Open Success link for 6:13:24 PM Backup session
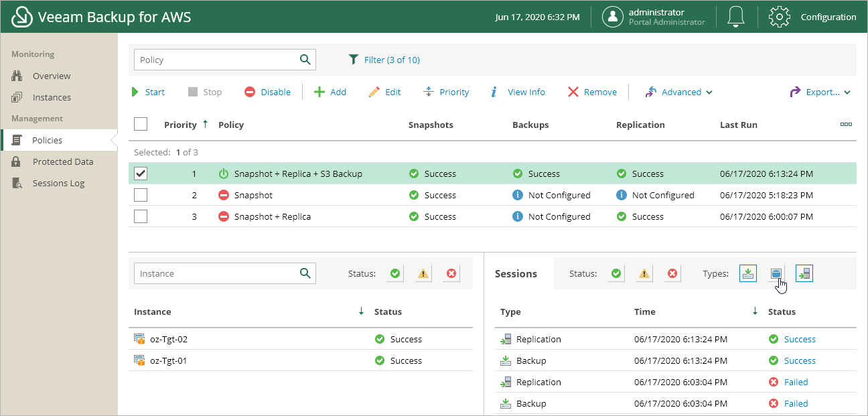 [800, 361]
